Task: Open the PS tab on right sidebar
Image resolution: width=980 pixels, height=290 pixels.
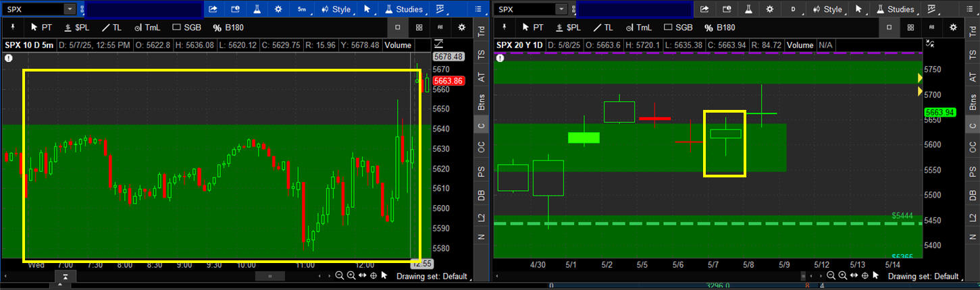Action: (972, 171)
